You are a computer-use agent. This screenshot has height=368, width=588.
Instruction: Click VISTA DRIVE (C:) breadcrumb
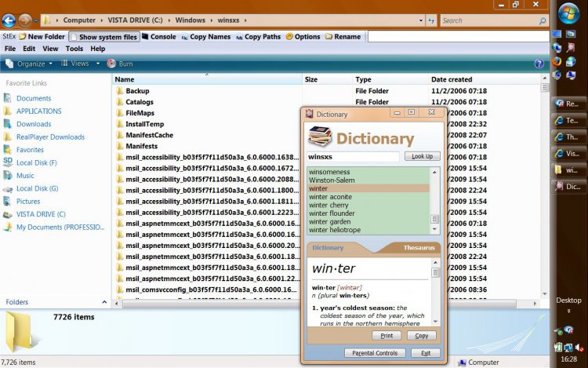click(x=136, y=20)
